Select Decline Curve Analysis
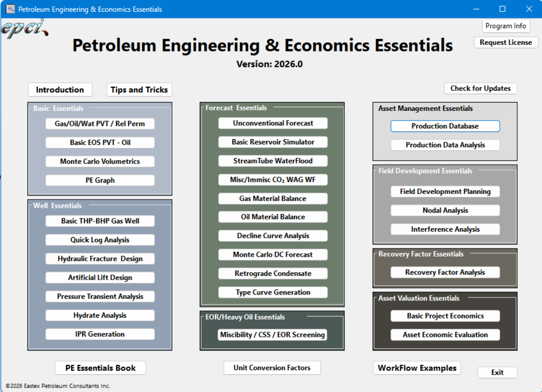The width and height of the screenshot is (542, 392). pos(273,236)
